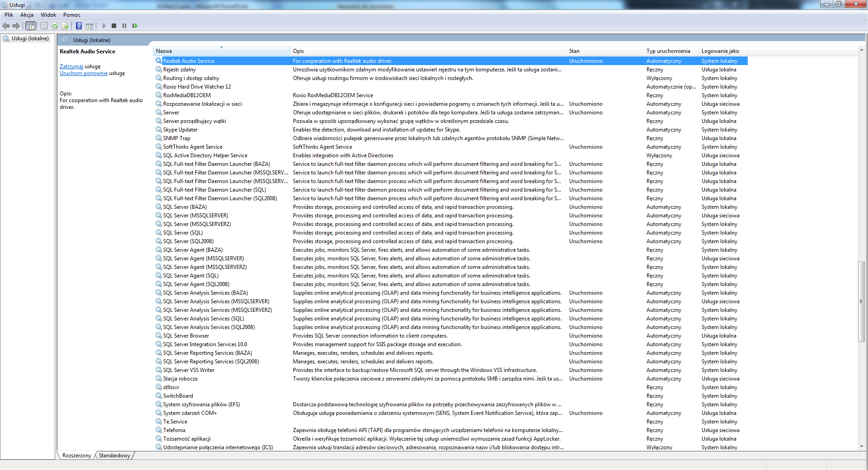
Task: Click the gear icon next to Te.Service
Action: [x=159, y=422]
